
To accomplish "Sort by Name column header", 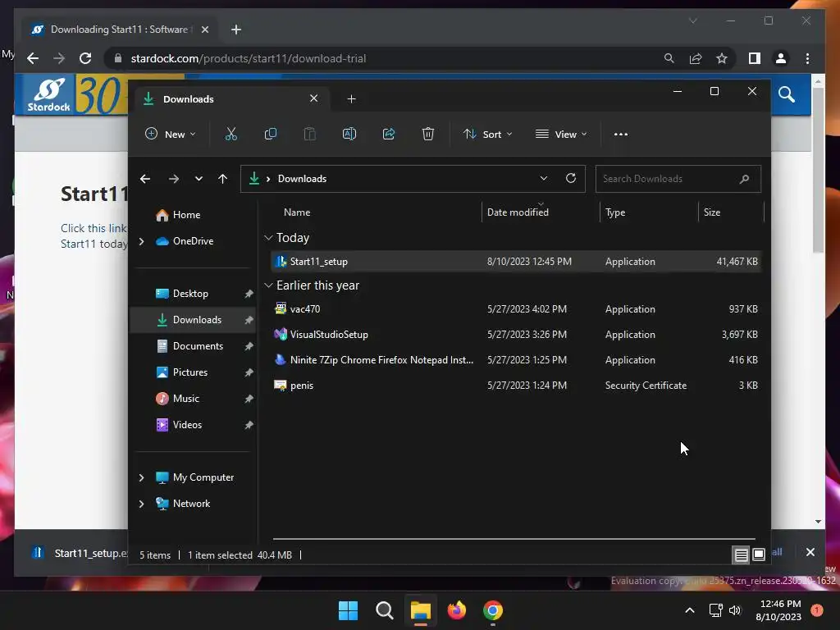I will [297, 212].
